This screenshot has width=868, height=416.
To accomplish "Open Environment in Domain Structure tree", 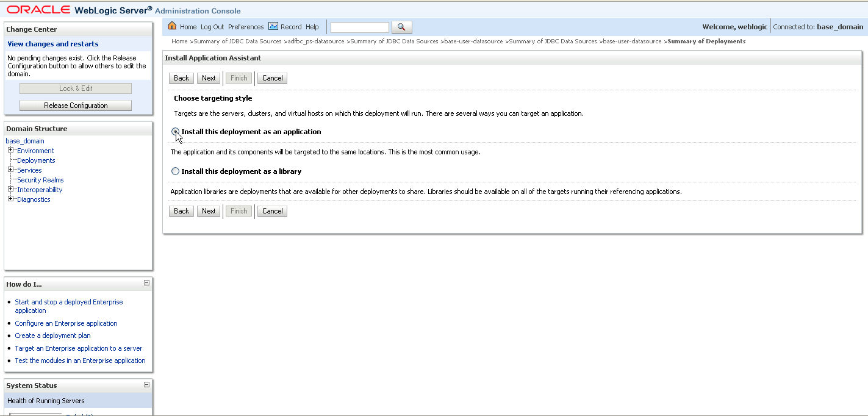I will coord(35,151).
